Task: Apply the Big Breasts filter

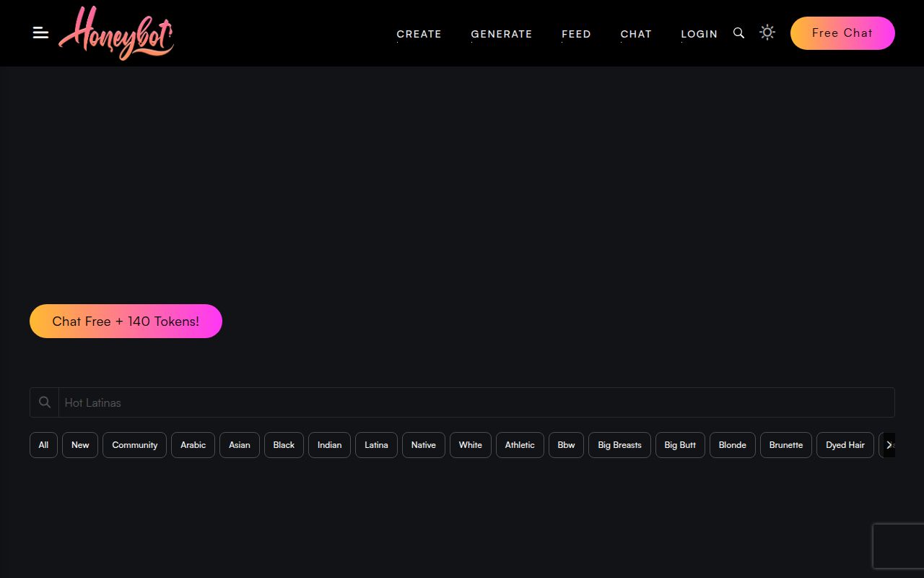Action: click(619, 445)
